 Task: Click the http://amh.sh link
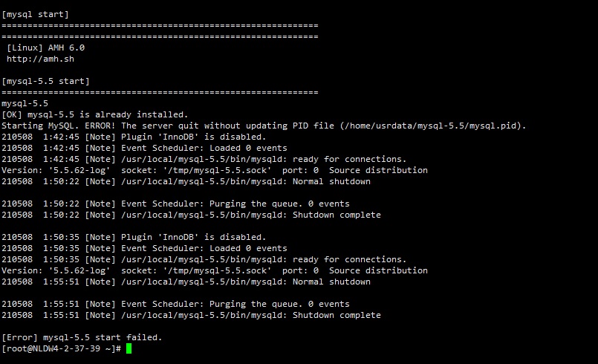coord(40,59)
